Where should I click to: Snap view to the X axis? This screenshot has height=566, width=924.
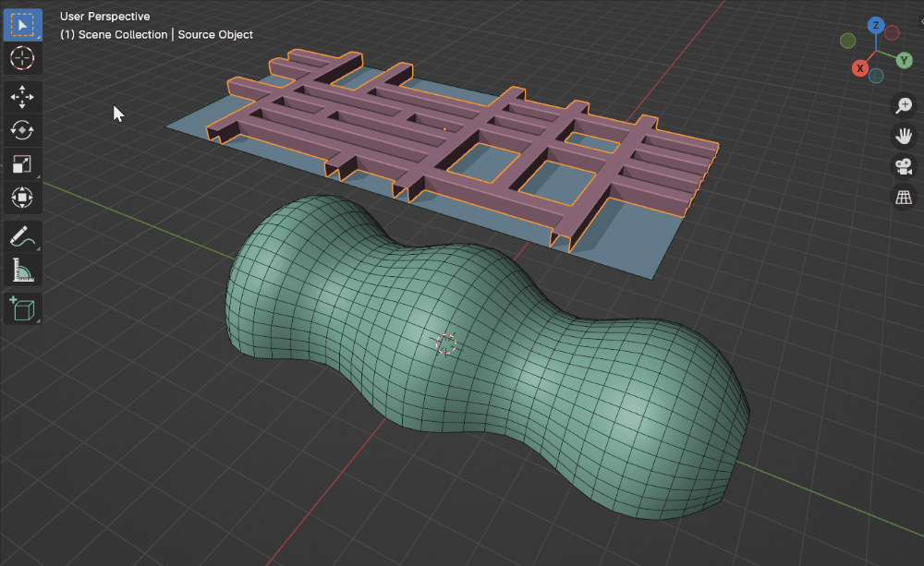point(859,68)
